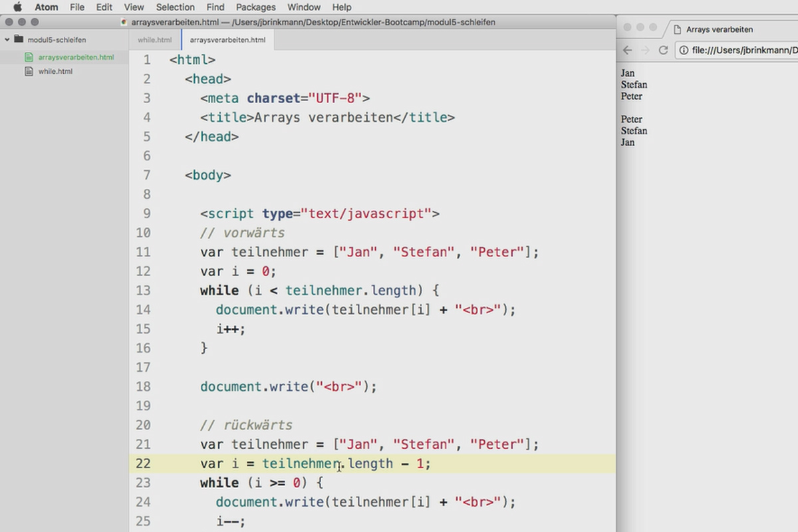
Task: Collapse the modul5-schleifen project folder
Action: (x=7, y=39)
